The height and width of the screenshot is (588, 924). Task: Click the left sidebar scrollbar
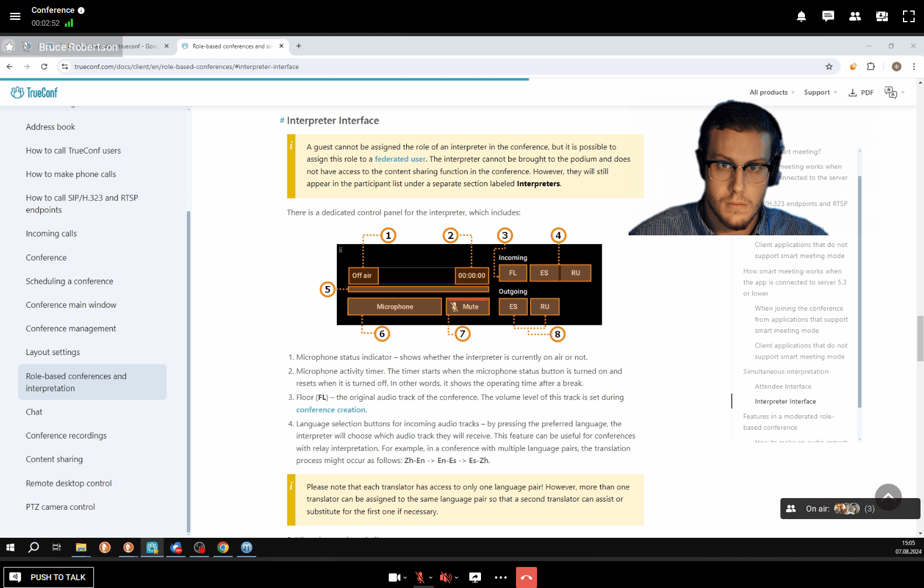(188, 371)
